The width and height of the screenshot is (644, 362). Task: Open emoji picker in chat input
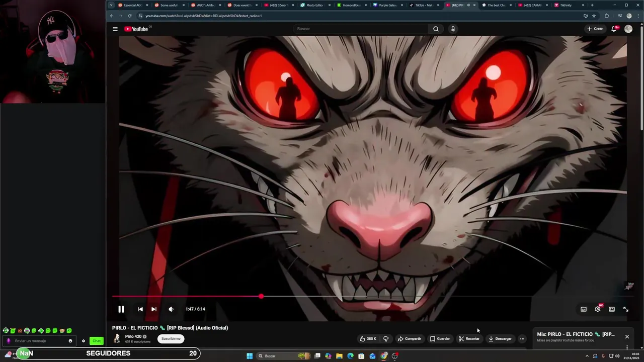70,341
